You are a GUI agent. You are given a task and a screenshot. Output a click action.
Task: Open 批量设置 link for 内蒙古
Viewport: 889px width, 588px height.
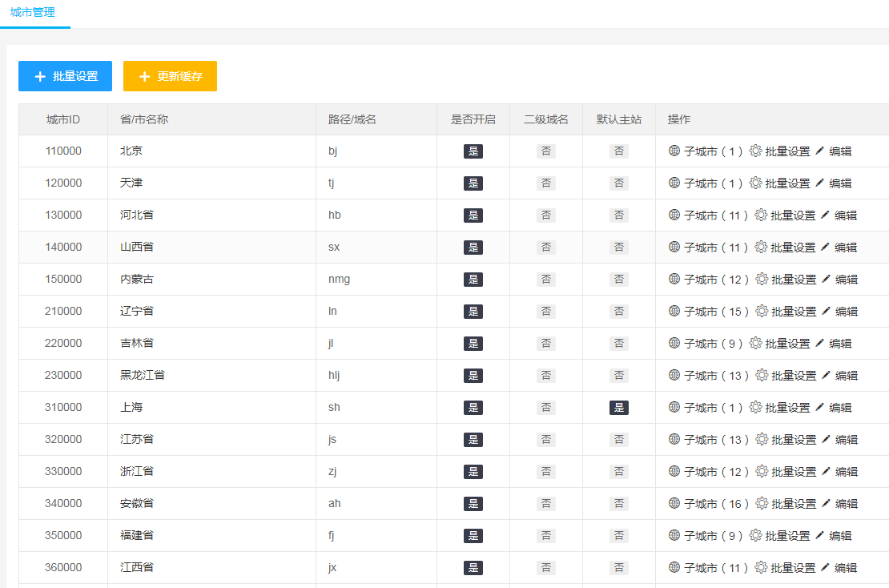point(793,280)
